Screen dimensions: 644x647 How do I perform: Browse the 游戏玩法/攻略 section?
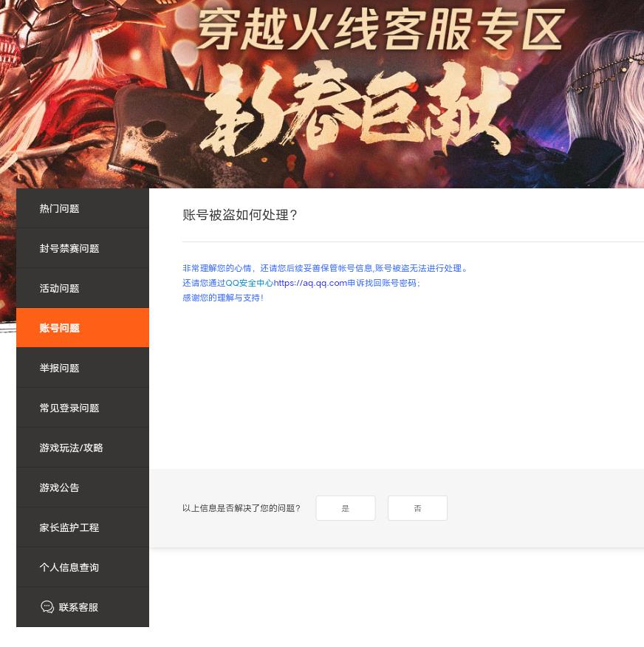(71, 448)
